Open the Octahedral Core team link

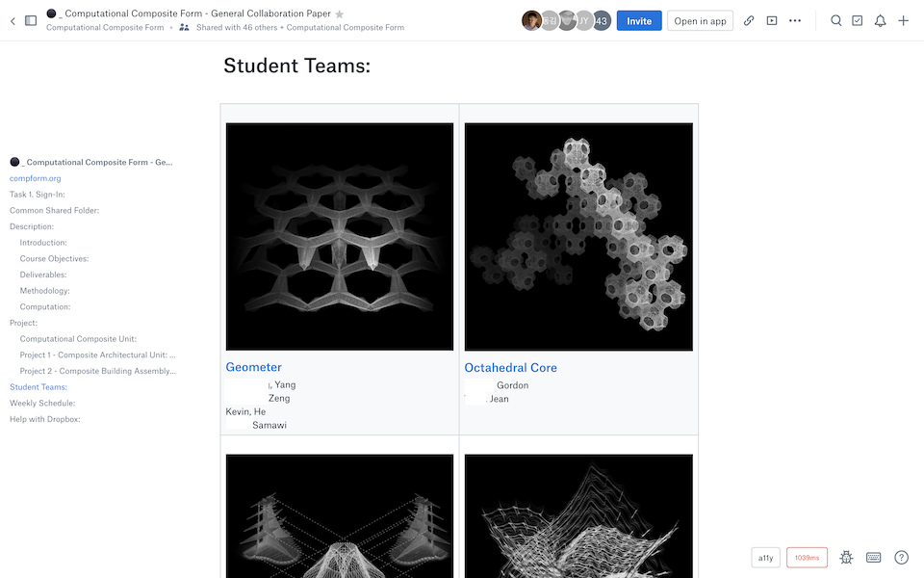pyautogui.click(x=510, y=368)
